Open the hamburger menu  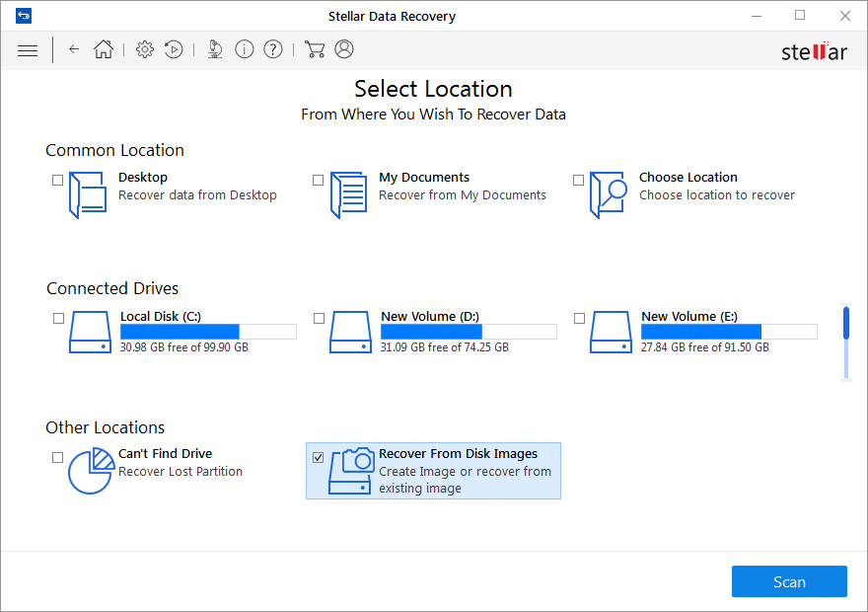pos(28,51)
